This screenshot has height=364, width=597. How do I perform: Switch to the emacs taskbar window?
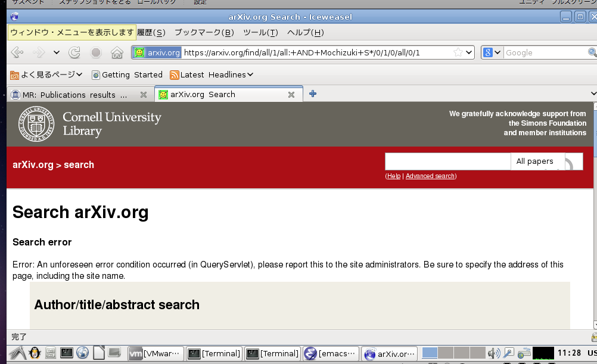click(331, 353)
